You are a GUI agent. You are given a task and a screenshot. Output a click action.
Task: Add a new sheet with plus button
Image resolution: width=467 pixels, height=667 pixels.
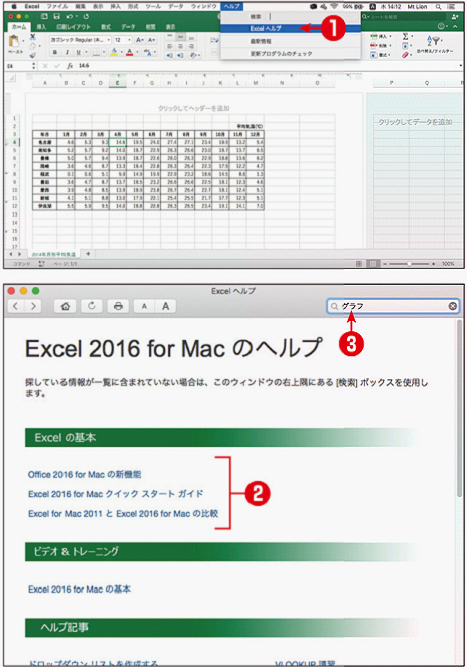coord(88,254)
